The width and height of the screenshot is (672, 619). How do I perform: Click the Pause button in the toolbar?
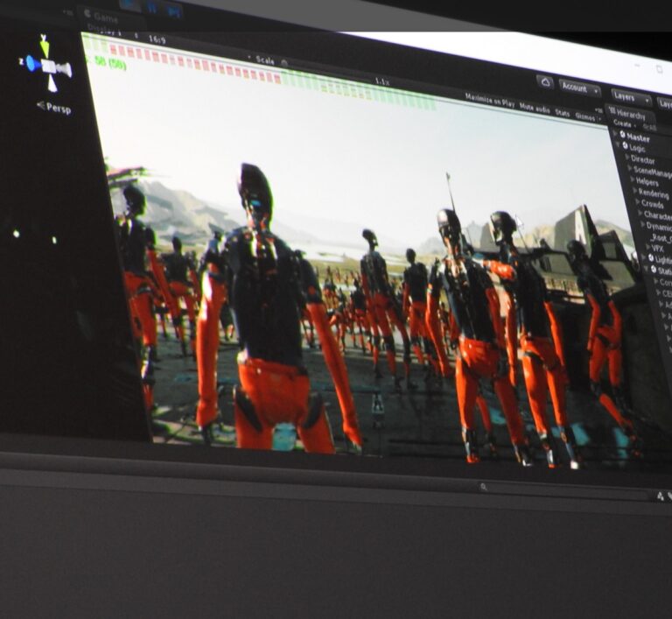pos(151,8)
